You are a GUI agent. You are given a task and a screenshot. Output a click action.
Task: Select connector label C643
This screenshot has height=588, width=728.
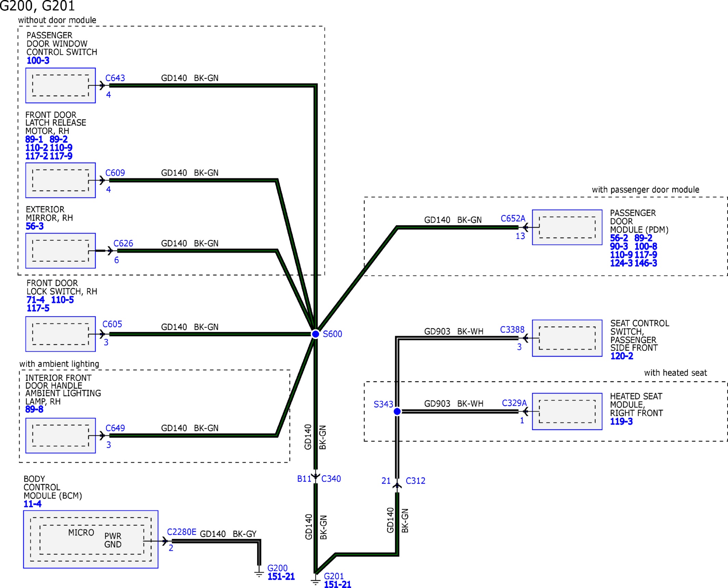click(x=115, y=78)
